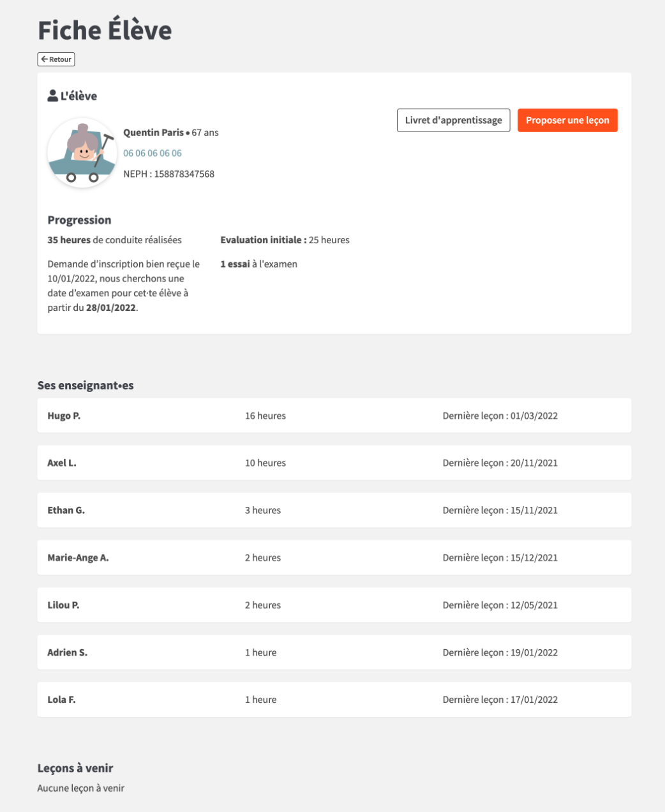
Task: Click the Leçons à venir heading
Action: [x=75, y=768]
